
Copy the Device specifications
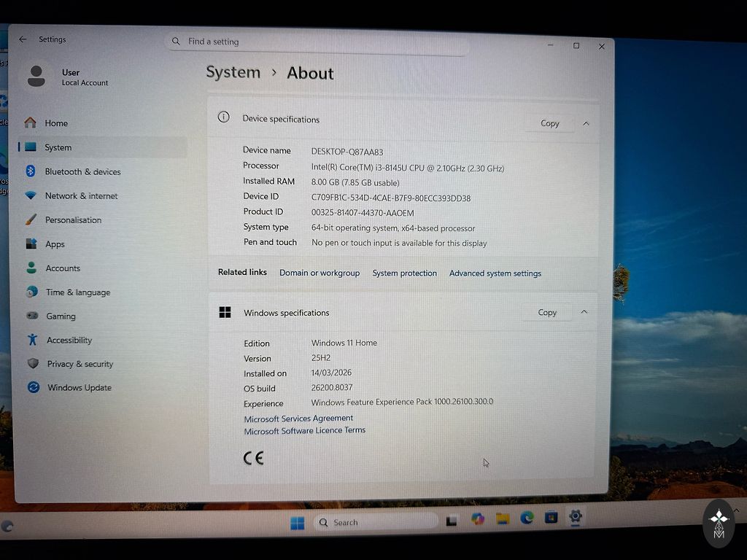[549, 123]
